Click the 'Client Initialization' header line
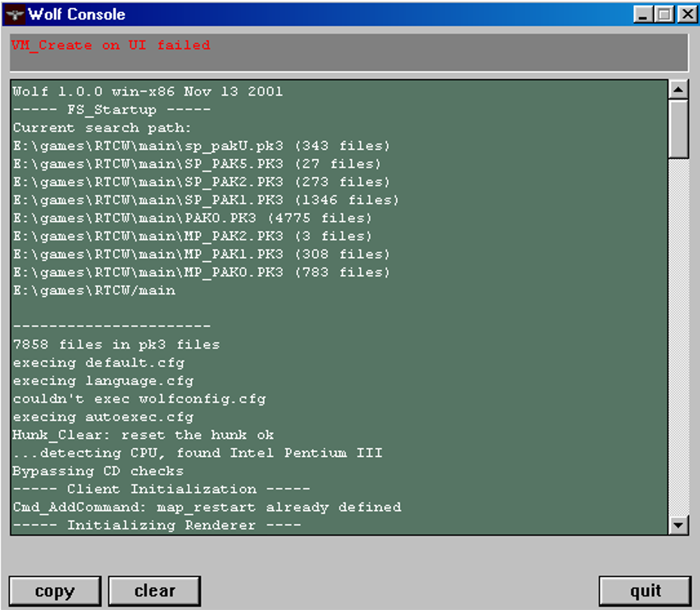The height and width of the screenshot is (610, 700). click(161, 489)
